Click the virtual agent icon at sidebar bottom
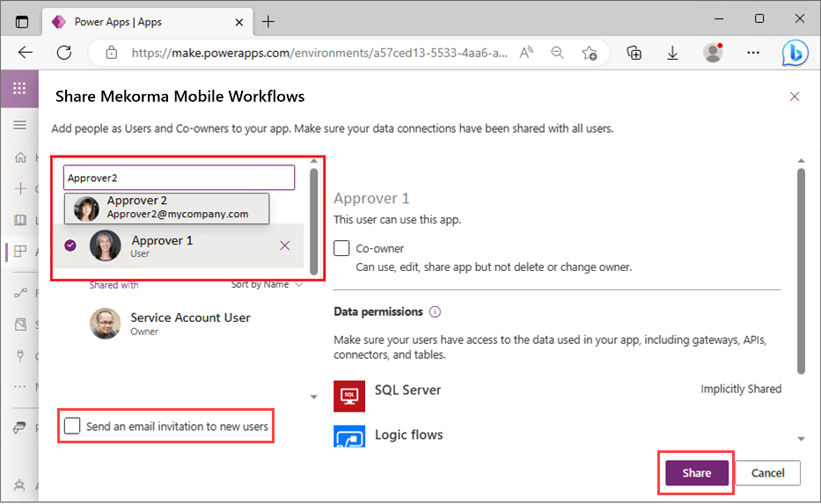The image size is (821, 504). coord(20,486)
